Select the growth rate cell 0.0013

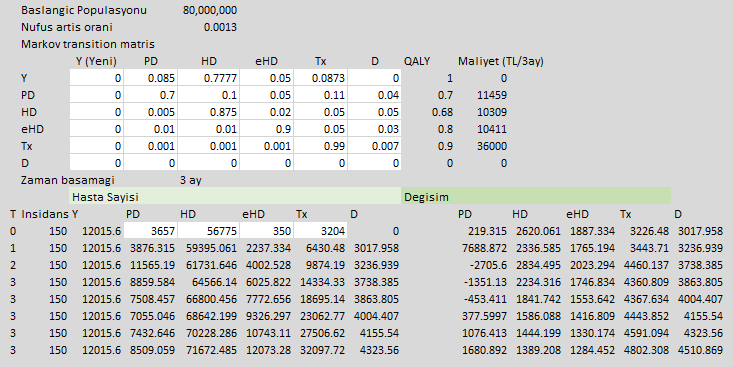(220, 27)
